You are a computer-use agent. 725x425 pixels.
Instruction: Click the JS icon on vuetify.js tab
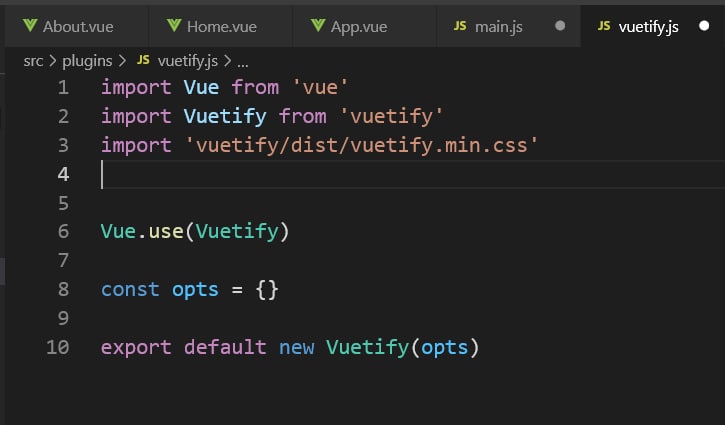(604, 26)
